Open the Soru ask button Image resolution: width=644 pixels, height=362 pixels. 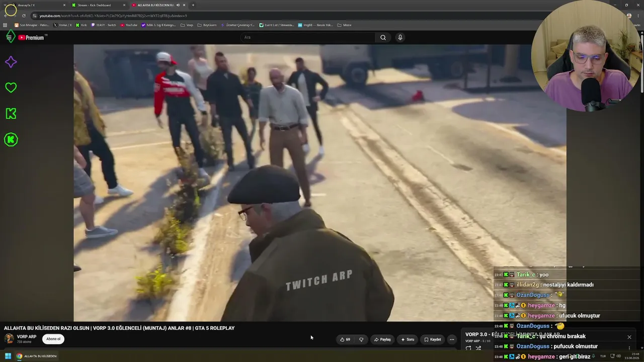click(408, 339)
